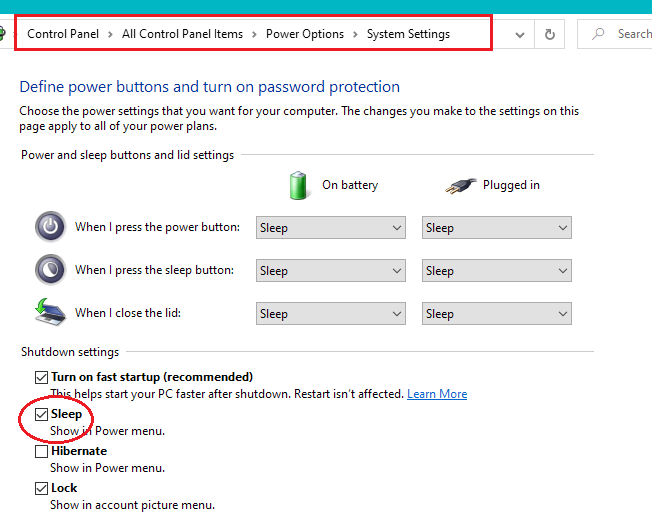Toggle the fast startup checkbox

click(x=41, y=377)
